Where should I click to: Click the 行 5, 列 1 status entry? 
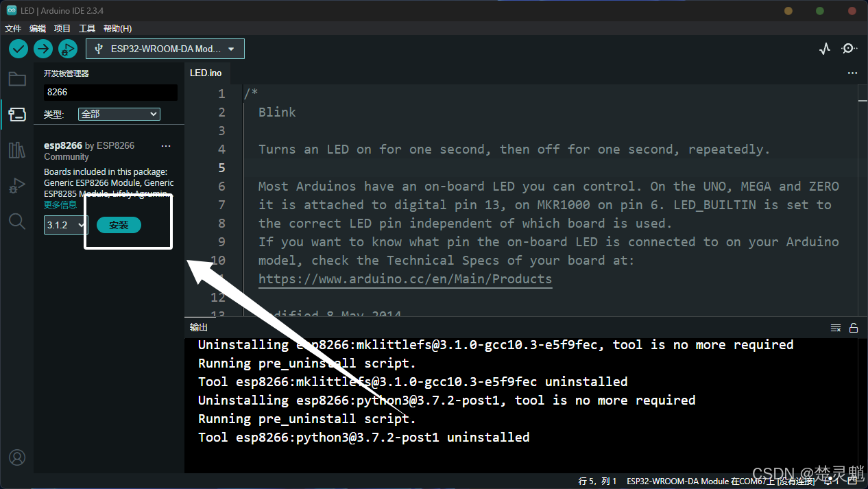pyautogui.click(x=598, y=481)
